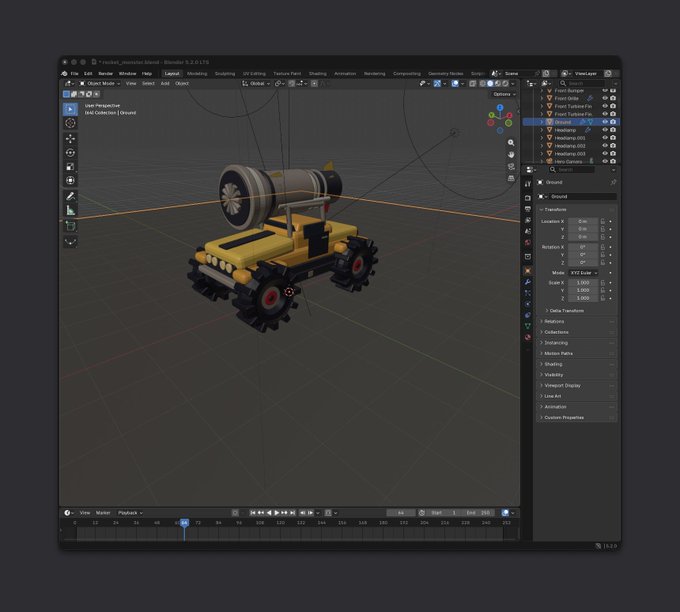Viewport: 680px width, 612px height.
Task: Click the viewport pan hand icon
Action: [511, 154]
